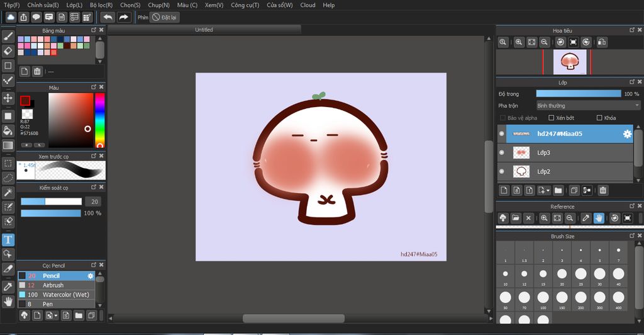Select the Move tool
Image resolution: width=644 pixels, height=335 pixels.
click(x=8, y=98)
